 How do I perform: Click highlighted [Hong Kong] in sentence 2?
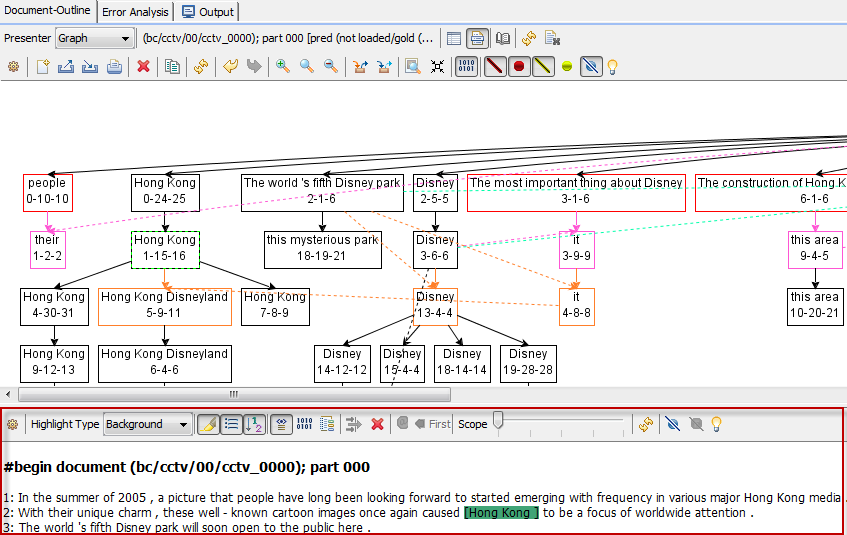[501, 513]
